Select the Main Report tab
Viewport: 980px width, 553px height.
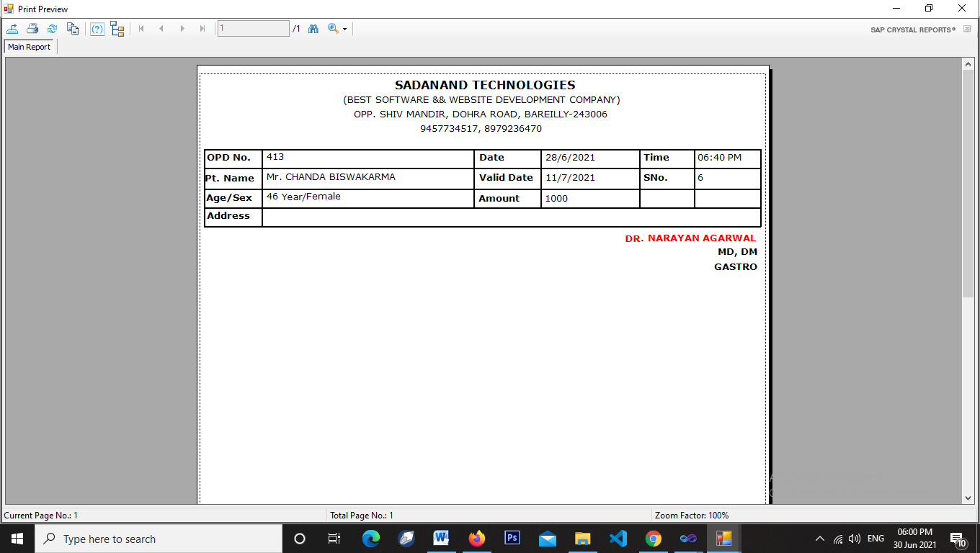click(30, 47)
